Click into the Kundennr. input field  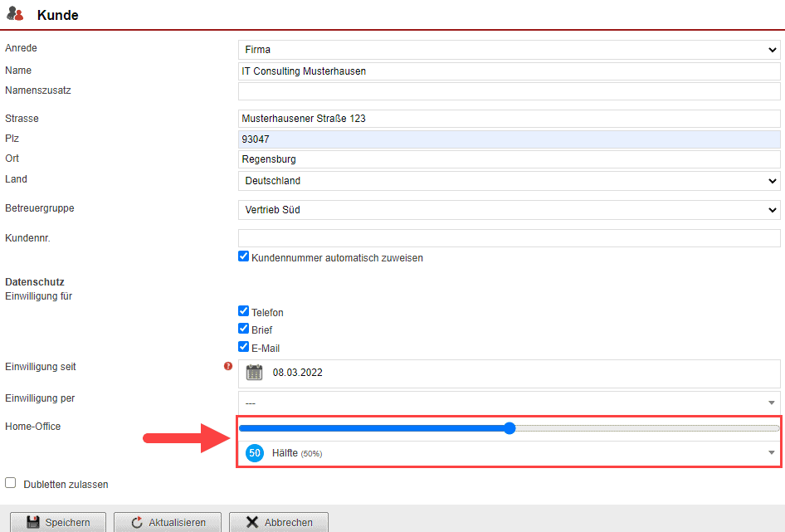click(x=508, y=238)
